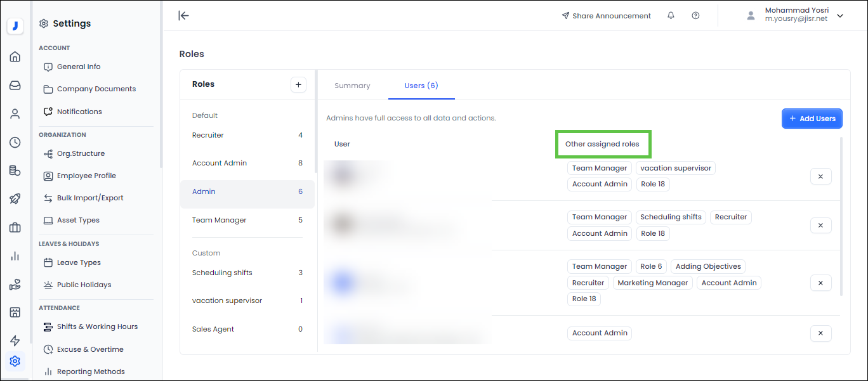Select the Account Admin role
The height and width of the screenshot is (381, 868).
[x=220, y=164]
